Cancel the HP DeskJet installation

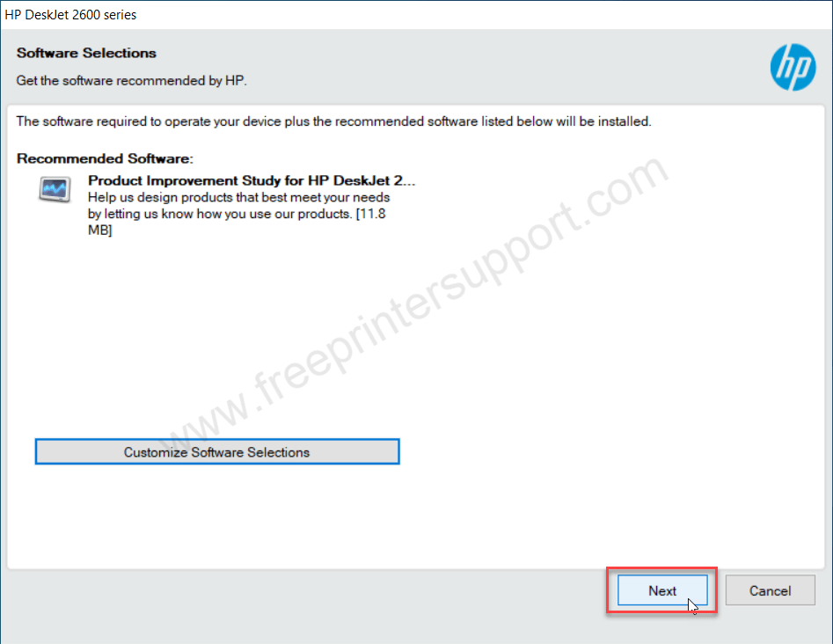coord(770,590)
